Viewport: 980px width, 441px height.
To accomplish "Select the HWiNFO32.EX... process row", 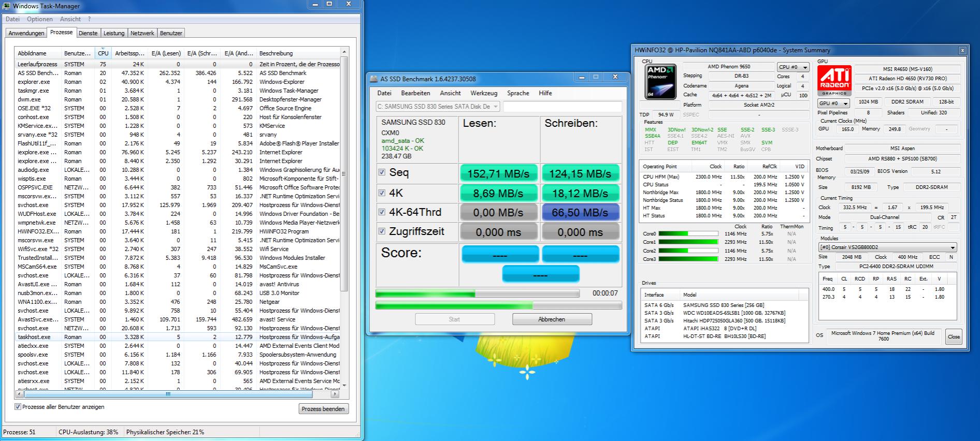I will pyautogui.click(x=178, y=231).
